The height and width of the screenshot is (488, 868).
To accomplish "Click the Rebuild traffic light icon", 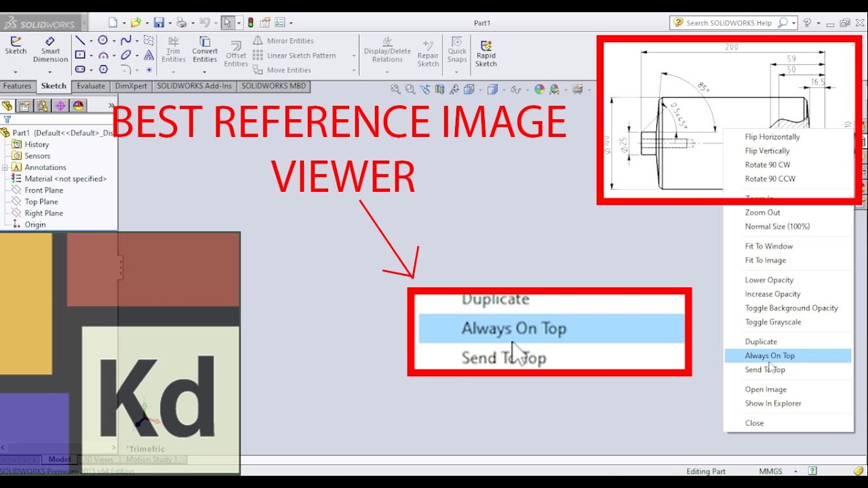I will coord(250,22).
